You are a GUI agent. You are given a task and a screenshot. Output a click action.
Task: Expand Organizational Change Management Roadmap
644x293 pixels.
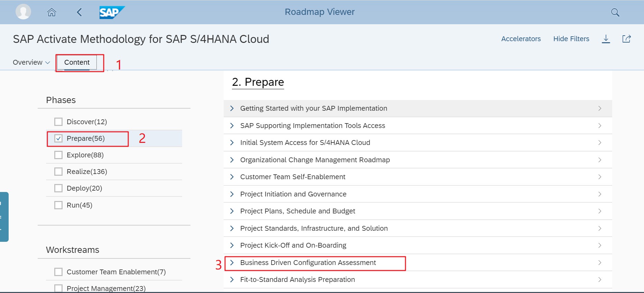tap(232, 160)
